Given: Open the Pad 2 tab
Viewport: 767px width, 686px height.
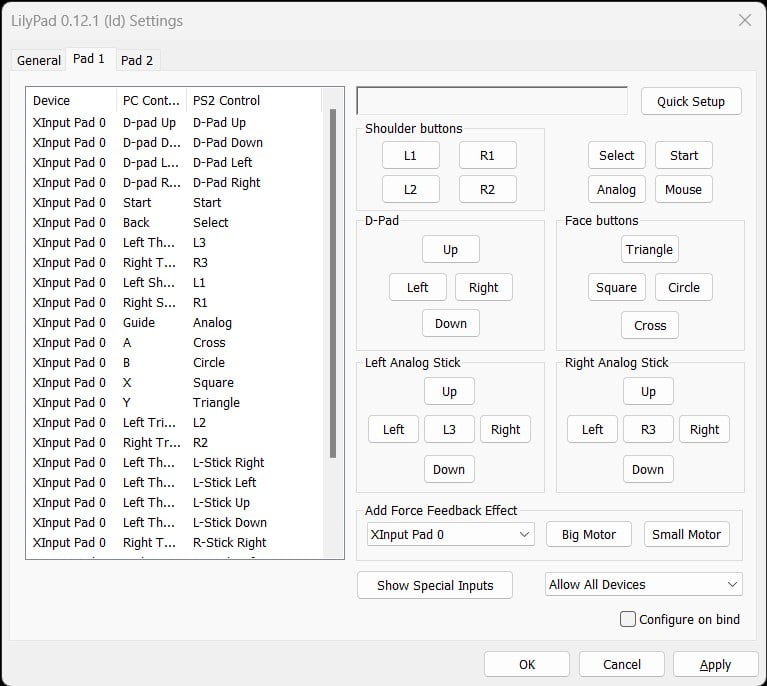Looking at the screenshot, I should click(x=137, y=60).
